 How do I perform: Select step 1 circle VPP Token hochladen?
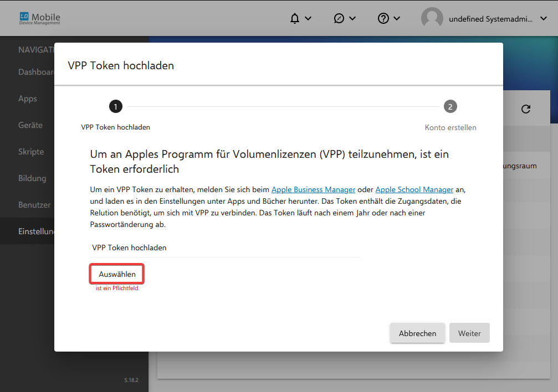116,106
